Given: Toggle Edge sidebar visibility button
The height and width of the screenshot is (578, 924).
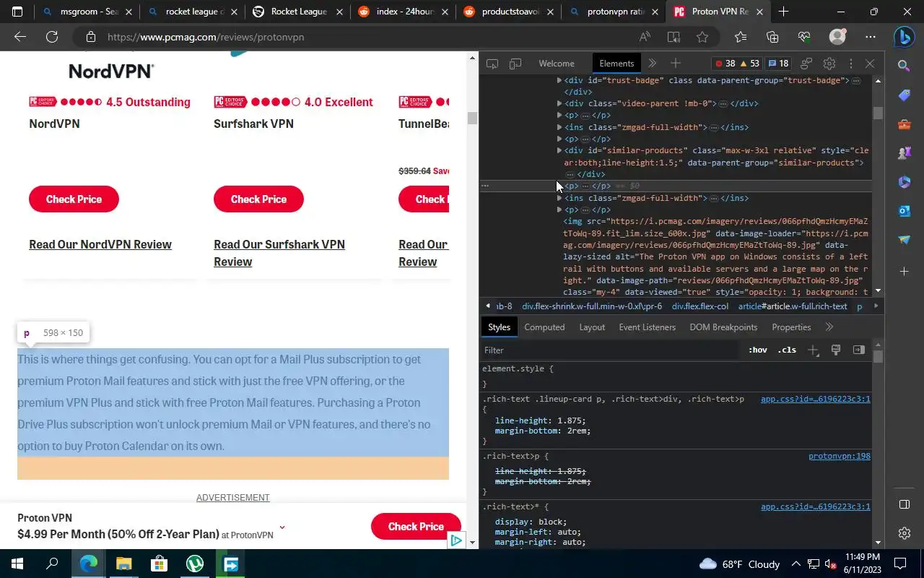Looking at the screenshot, I should click(x=905, y=504).
